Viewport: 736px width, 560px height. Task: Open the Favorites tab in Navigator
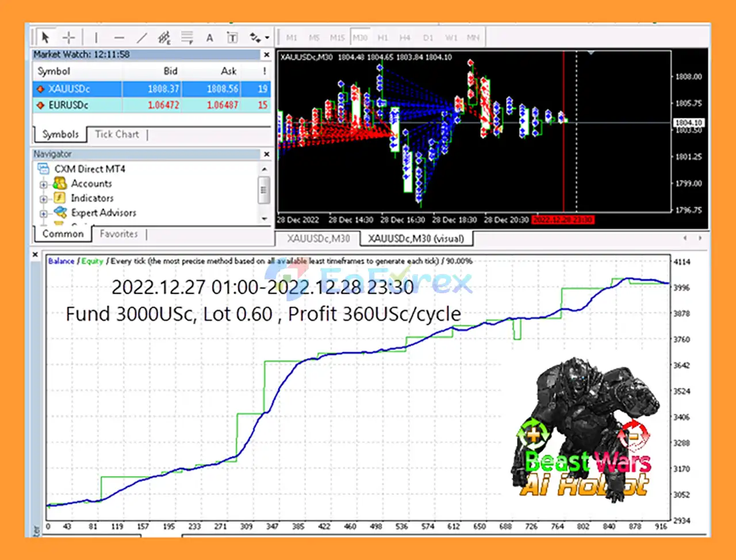[118, 234]
